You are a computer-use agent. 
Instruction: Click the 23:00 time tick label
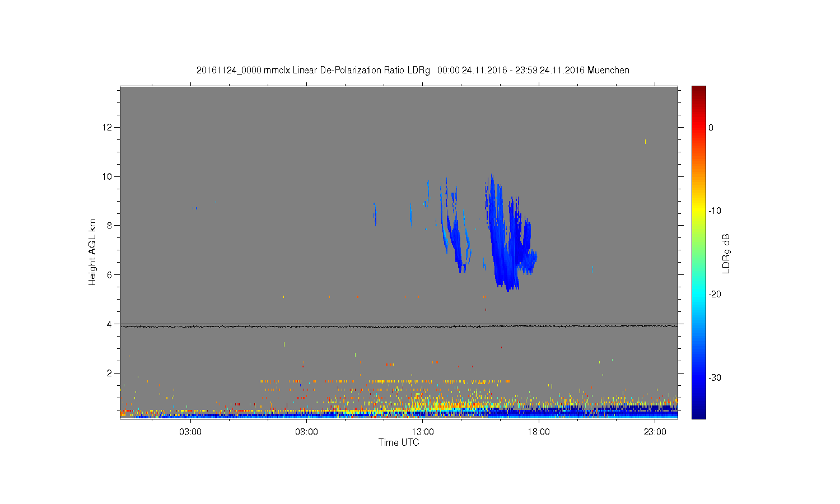(x=655, y=432)
